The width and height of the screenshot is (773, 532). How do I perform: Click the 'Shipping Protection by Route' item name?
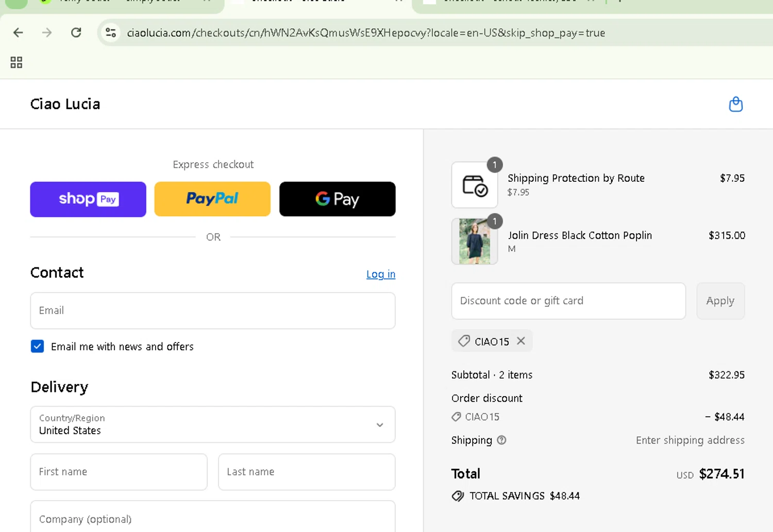click(x=576, y=178)
